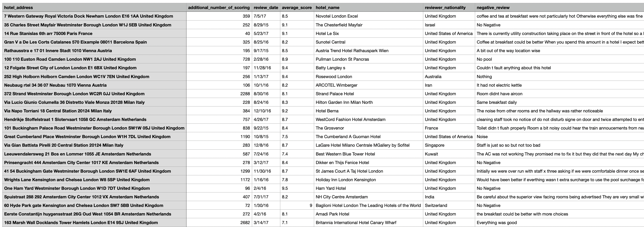
Task: Click the 7 Western Gateway address row header
Action: (94, 16)
